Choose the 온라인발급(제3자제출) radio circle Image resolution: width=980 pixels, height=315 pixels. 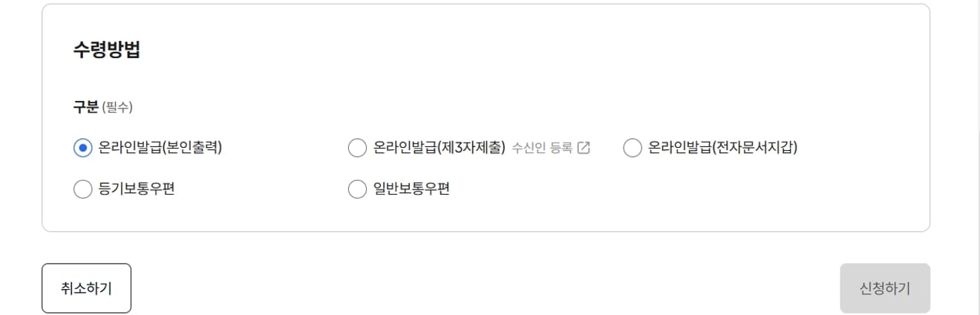pos(357,148)
